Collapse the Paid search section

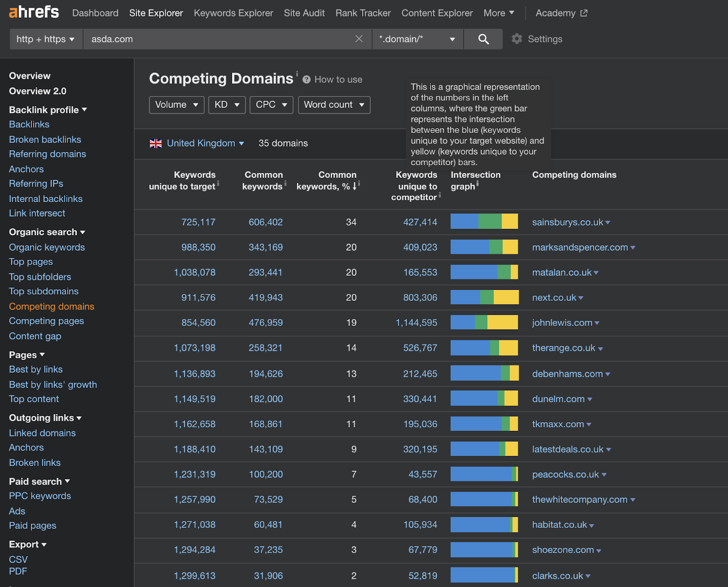(40, 481)
